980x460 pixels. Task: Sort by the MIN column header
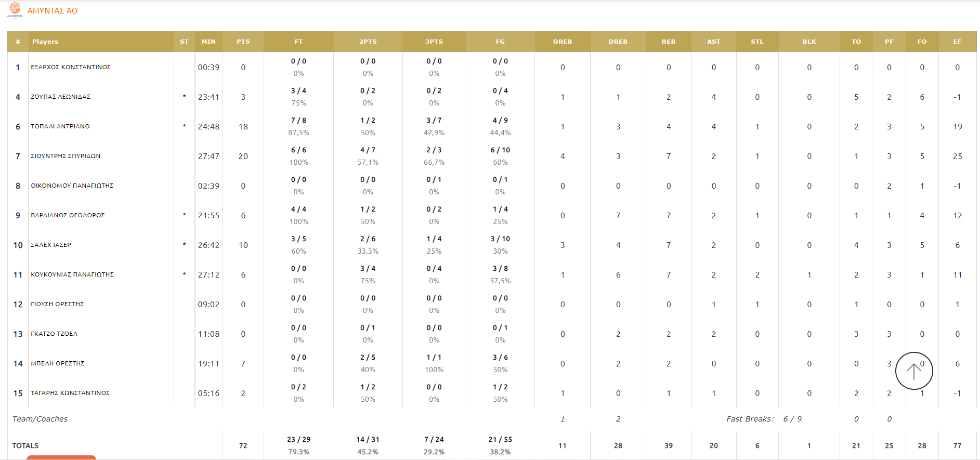208,42
